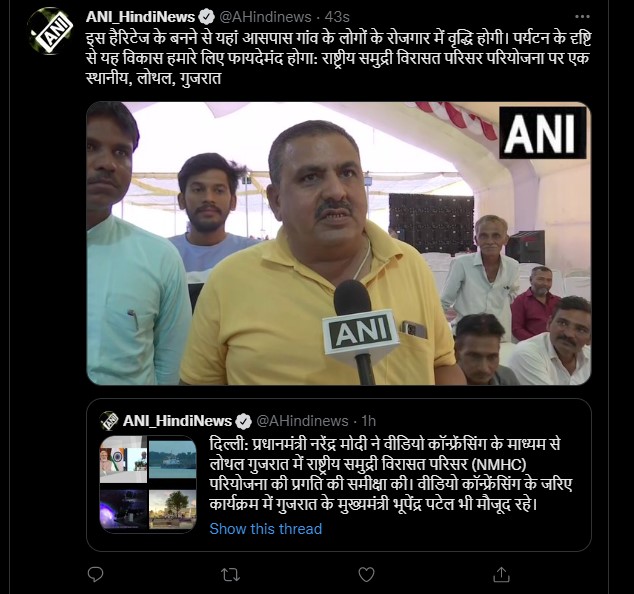Click the verified badge beside ANI_HindiNews
634x594 pixels.
click(x=207, y=17)
